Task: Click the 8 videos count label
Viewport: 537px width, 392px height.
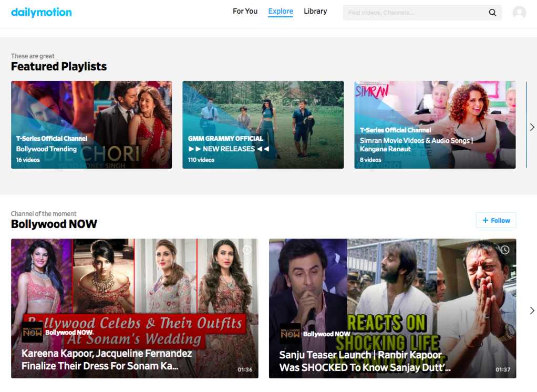Action: coord(370,160)
